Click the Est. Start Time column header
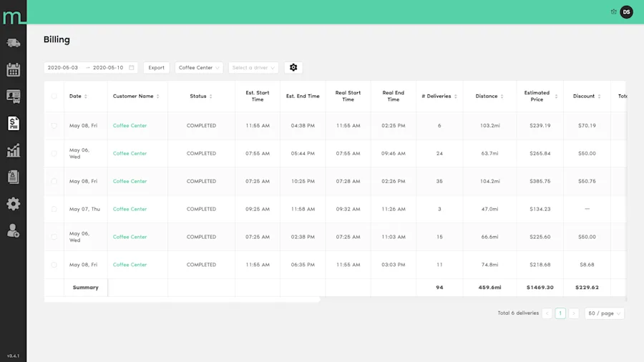Screen dimensions: 644x362 click(258, 96)
